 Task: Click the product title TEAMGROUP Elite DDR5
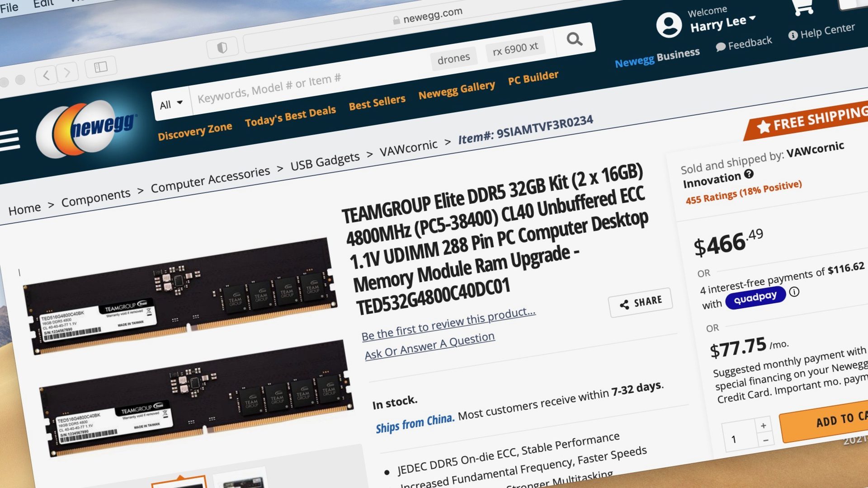495,239
